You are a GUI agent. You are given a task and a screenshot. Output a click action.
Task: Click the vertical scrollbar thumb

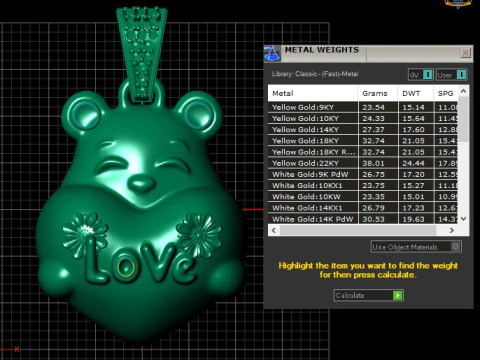(463, 119)
